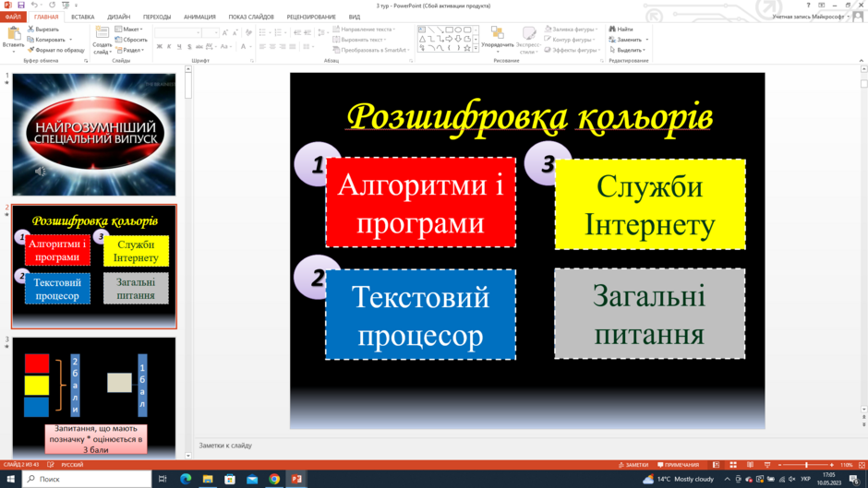Open Контур фигуры shape outline
Image resolution: width=868 pixels, height=488 pixels.
570,40
